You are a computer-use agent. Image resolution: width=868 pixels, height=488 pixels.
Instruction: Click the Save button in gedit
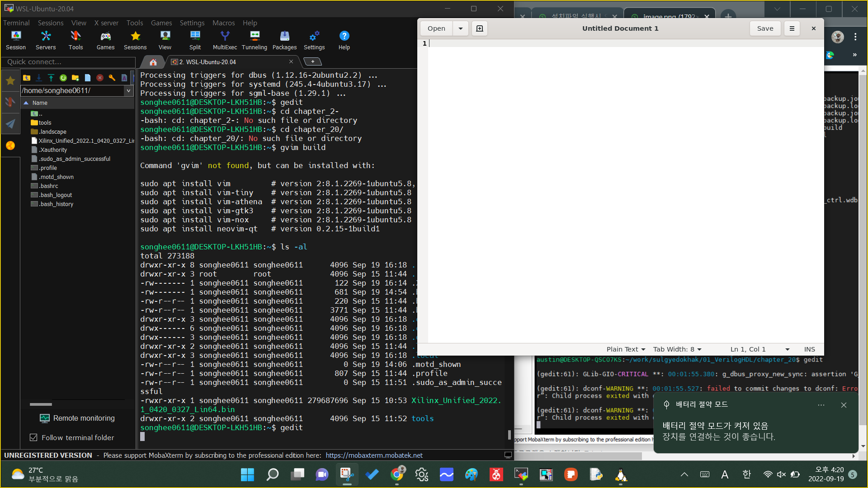pos(765,28)
